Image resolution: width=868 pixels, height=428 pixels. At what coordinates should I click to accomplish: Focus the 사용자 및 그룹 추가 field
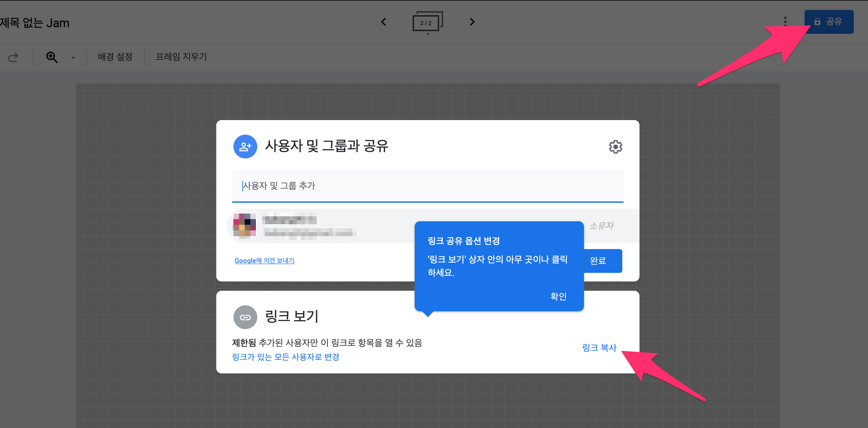tap(427, 186)
